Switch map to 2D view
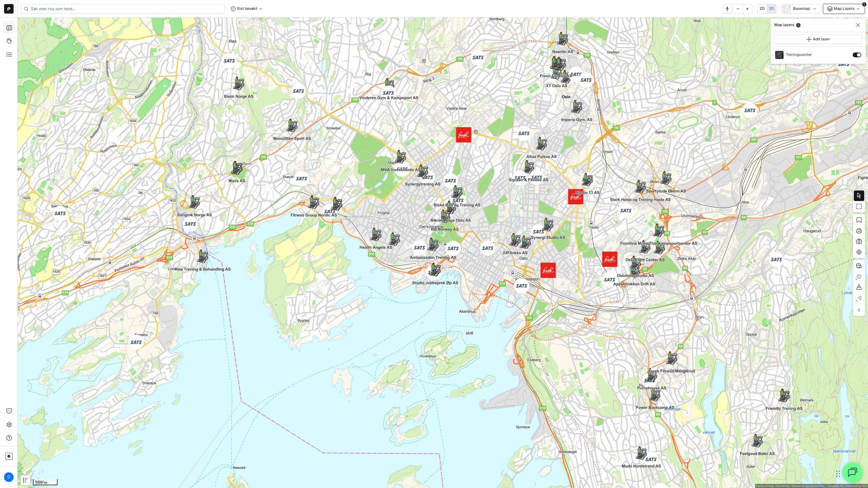 pos(762,9)
